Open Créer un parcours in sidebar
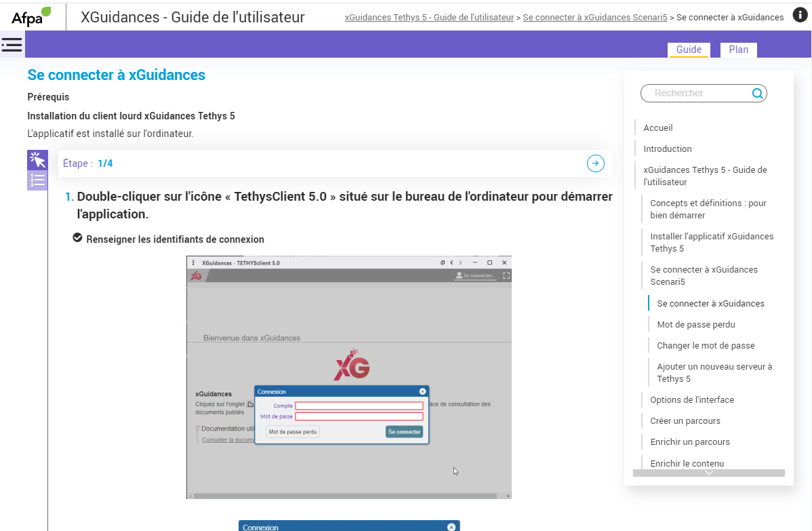 pyautogui.click(x=685, y=421)
